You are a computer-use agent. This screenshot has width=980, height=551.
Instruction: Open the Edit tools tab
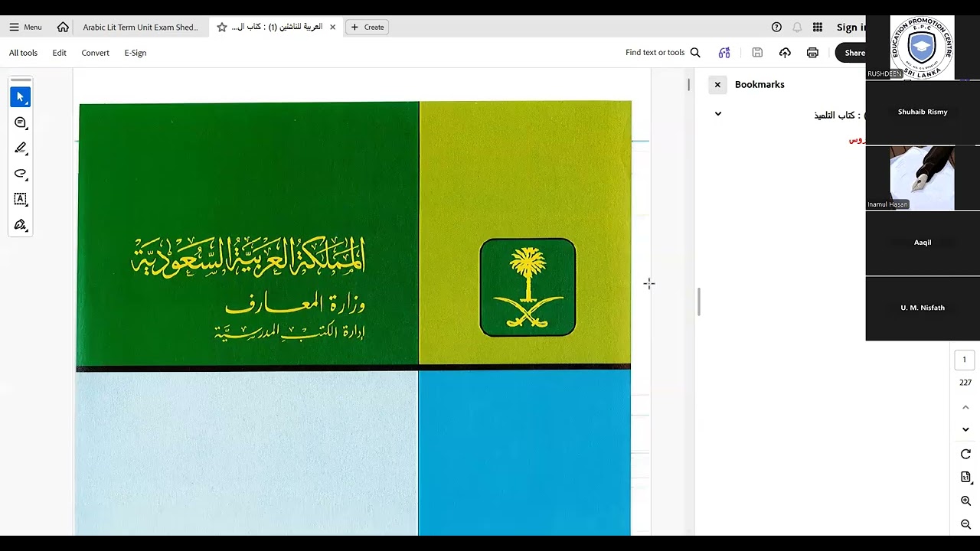(59, 53)
